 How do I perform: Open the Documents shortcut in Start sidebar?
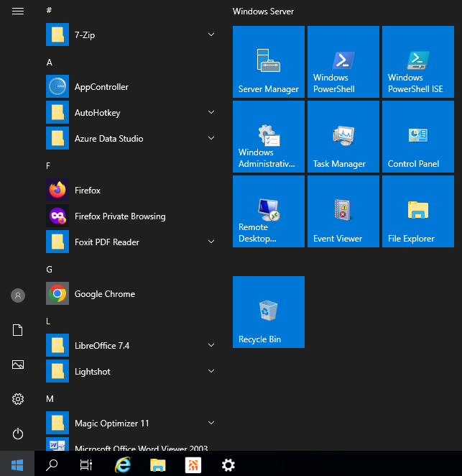[18, 330]
